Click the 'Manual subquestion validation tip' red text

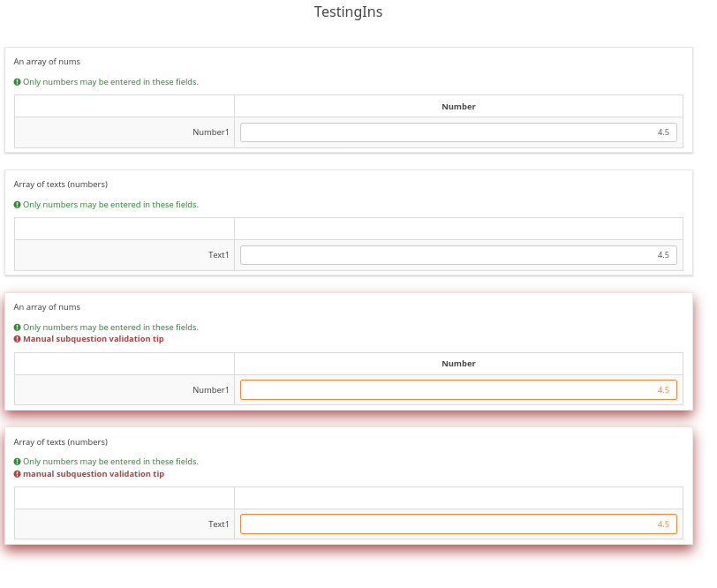[93, 339]
